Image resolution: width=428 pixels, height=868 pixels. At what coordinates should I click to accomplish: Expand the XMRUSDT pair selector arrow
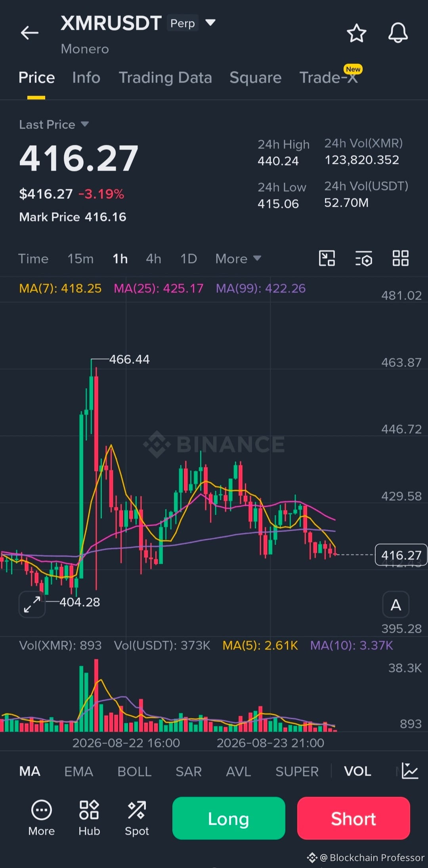click(x=210, y=23)
